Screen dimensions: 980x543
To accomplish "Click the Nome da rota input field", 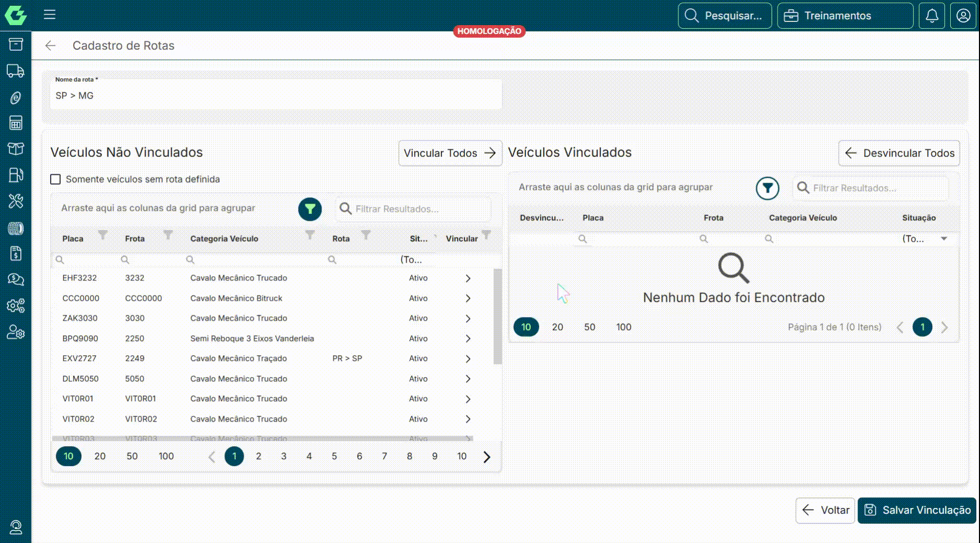I will click(x=276, y=96).
